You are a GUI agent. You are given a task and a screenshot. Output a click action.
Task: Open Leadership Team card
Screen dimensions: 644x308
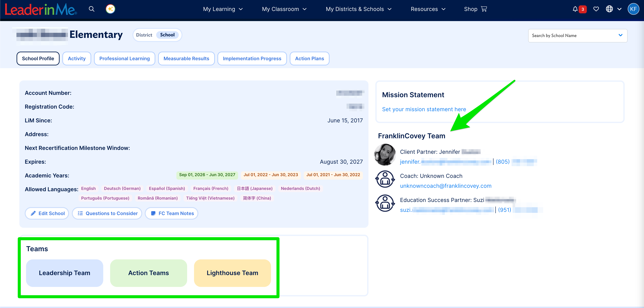click(x=65, y=273)
